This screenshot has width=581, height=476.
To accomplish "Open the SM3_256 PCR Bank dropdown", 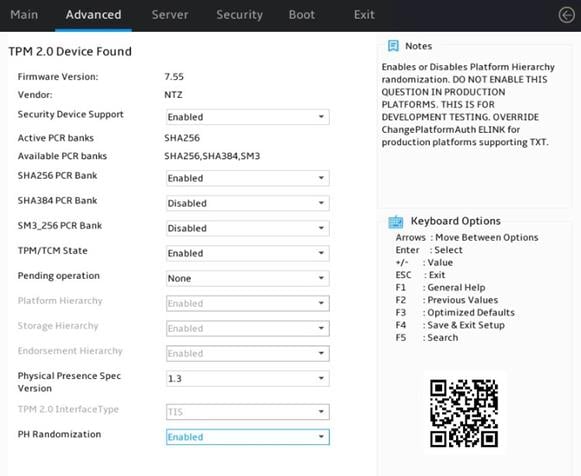I will pos(248,228).
